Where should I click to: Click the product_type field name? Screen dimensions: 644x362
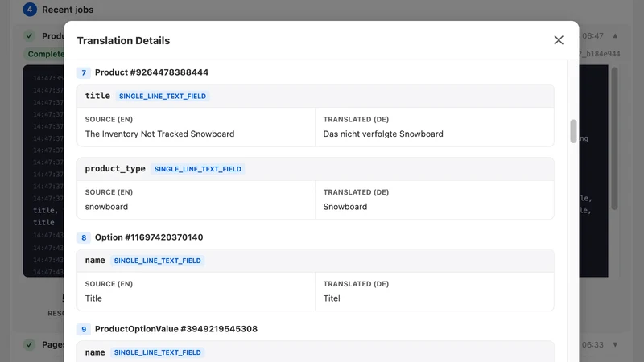pos(115,169)
